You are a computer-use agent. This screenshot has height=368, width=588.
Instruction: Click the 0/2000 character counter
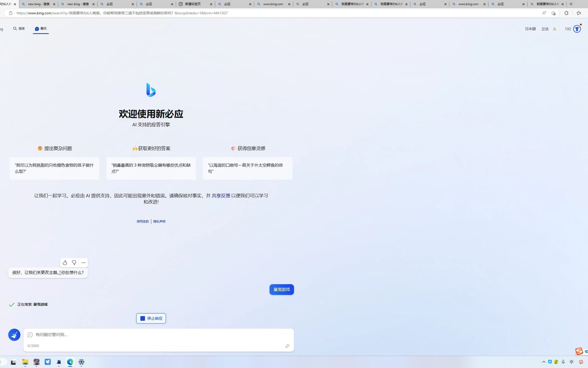33,346
